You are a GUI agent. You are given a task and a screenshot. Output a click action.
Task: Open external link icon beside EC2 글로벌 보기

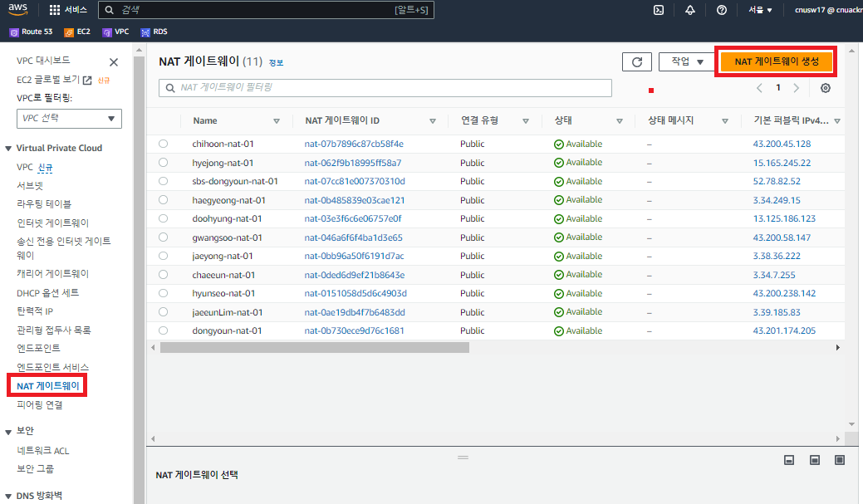click(87, 81)
